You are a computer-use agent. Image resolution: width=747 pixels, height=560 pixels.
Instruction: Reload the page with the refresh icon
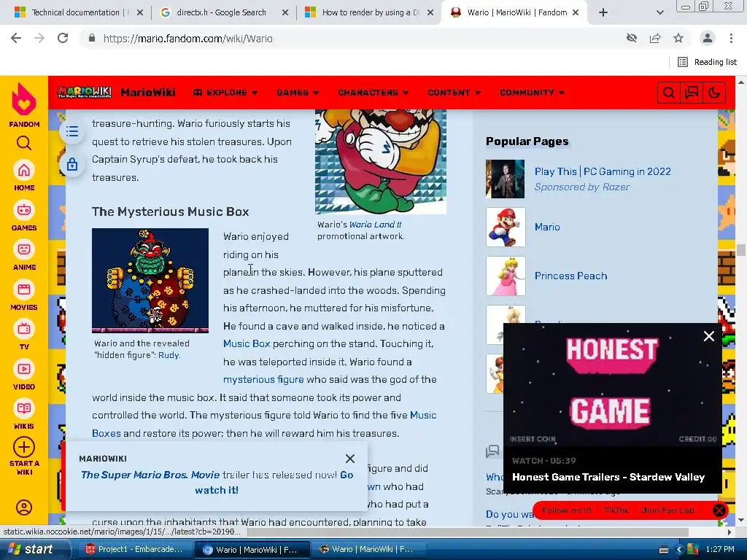click(x=63, y=38)
